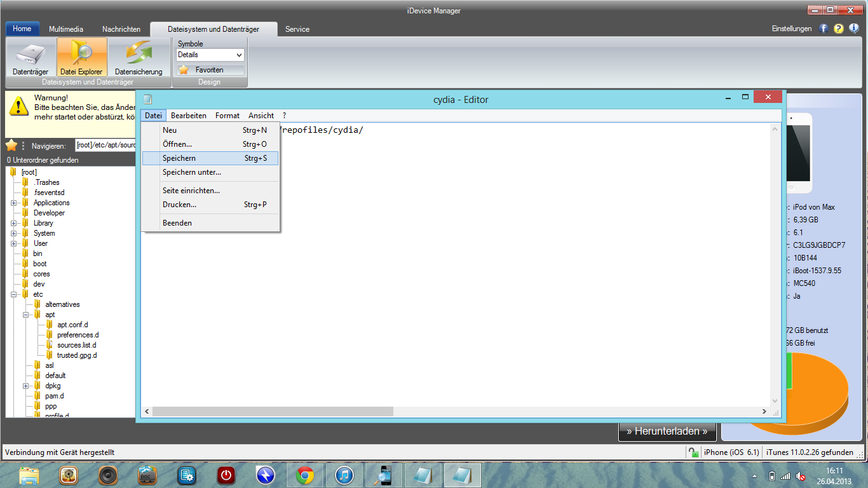
Task: Click the sources.list.d folder icon
Action: pos(50,345)
